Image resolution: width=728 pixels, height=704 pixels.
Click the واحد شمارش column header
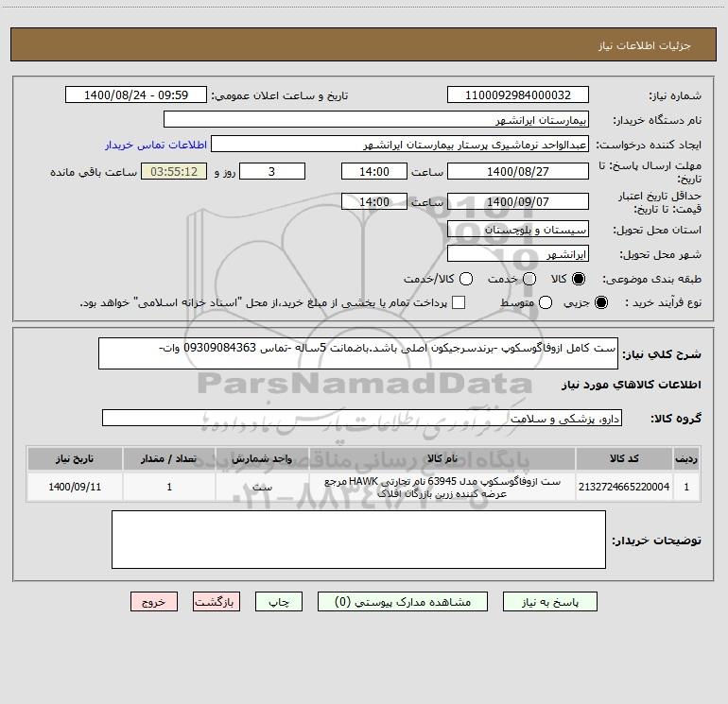pos(262,458)
